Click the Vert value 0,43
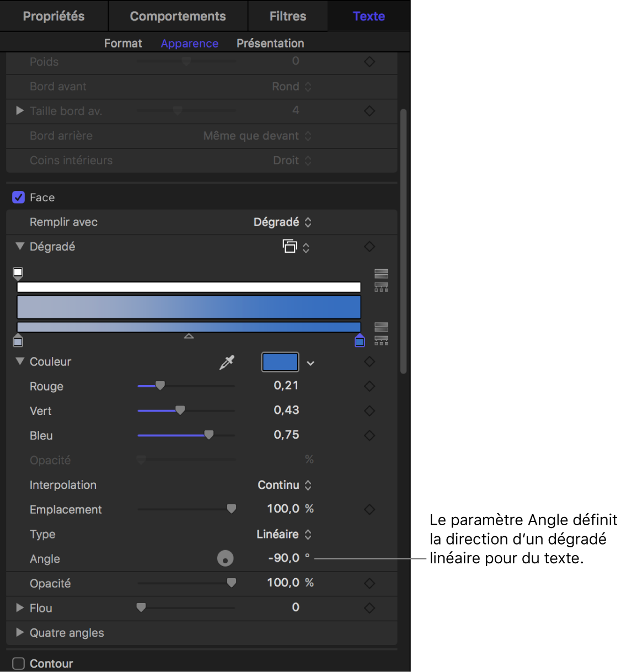Viewport: 632px width, 672px height. tap(286, 410)
